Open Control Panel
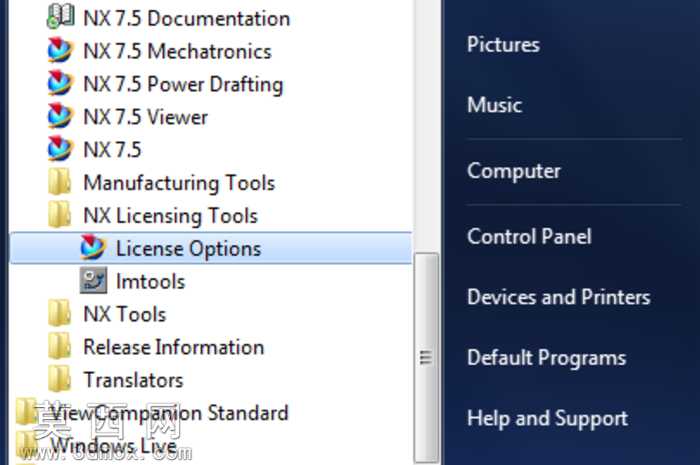Viewport: 700px width, 465px height. click(x=529, y=237)
